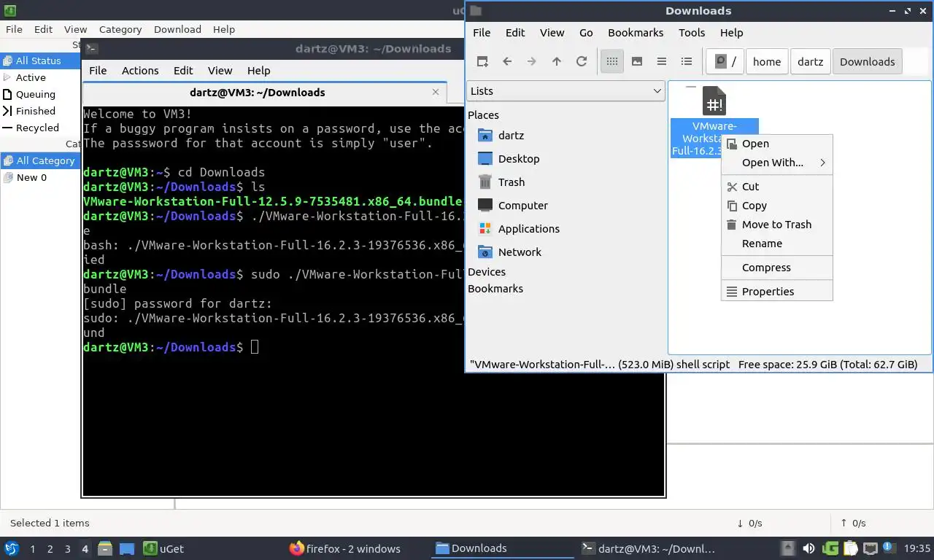The width and height of the screenshot is (934, 560).
Task: Open Bookmarks menu in file manager
Action: [x=636, y=33]
